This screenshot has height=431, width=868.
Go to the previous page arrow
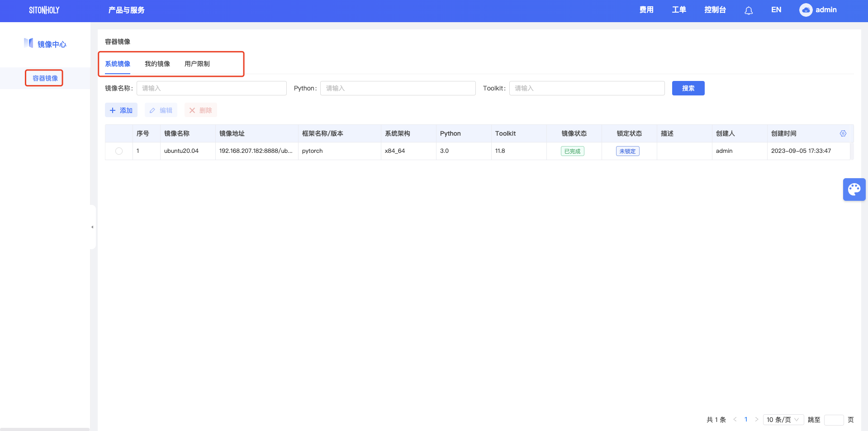click(735, 420)
